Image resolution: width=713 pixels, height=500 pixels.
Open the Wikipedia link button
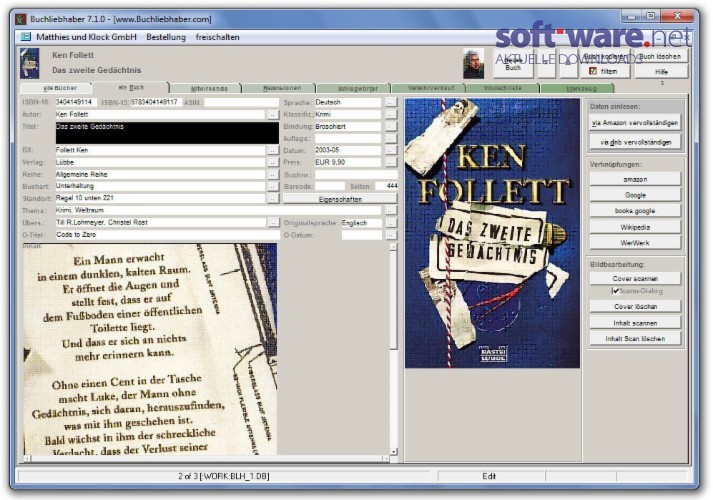coord(635,227)
